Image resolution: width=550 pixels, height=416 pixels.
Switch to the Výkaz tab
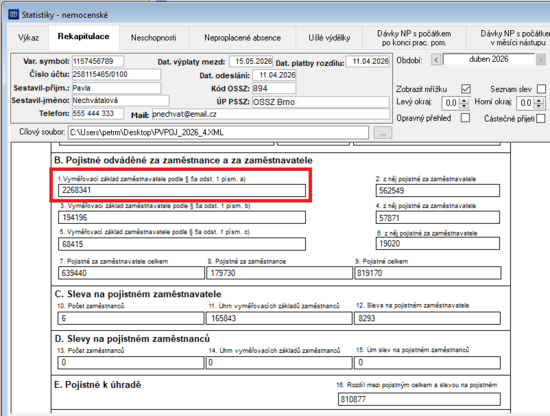[x=28, y=38]
